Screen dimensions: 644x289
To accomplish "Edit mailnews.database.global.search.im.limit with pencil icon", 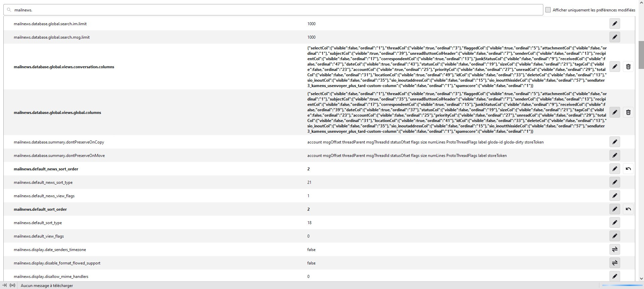I will pos(614,24).
